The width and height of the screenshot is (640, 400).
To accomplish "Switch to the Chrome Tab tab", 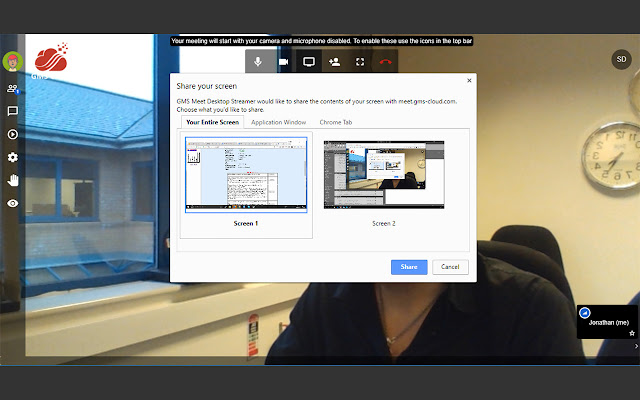I will click(x=336, y=122).
